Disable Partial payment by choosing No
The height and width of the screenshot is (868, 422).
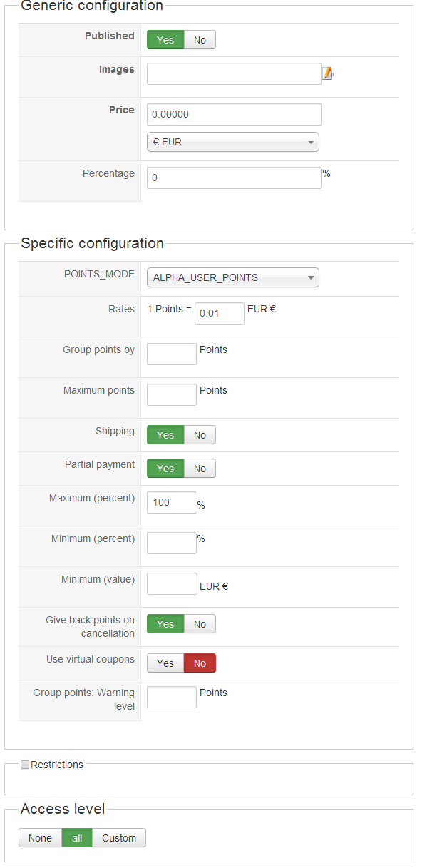(x=200, y=469)
